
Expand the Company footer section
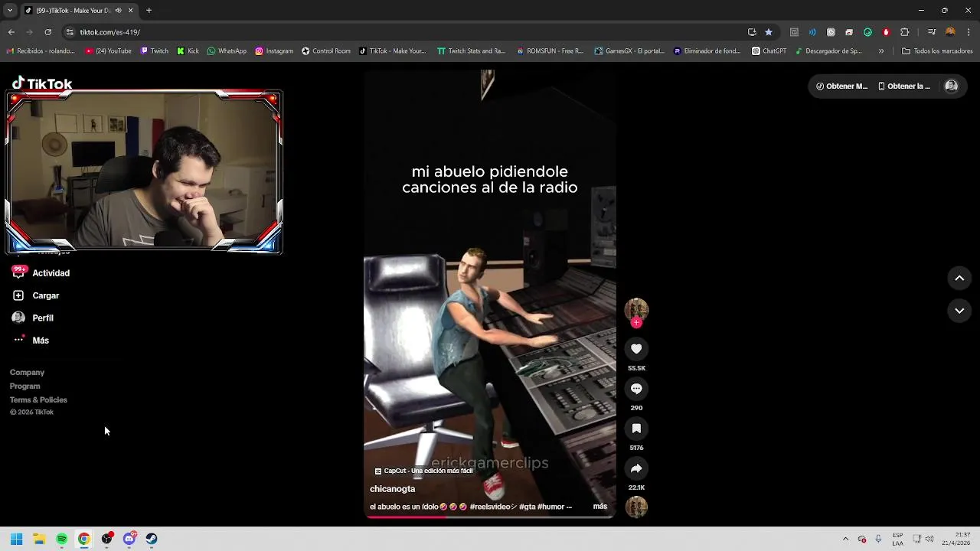pos(27,373)
